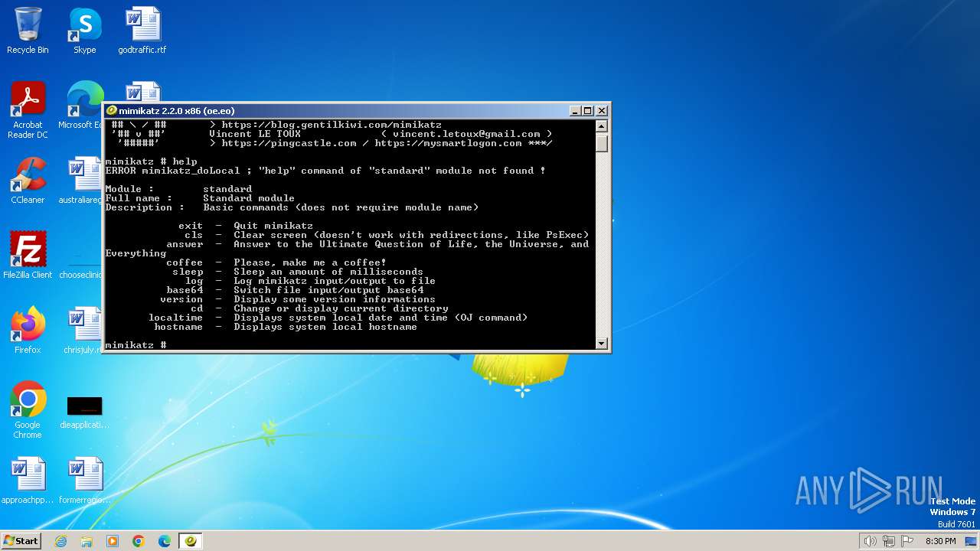This screenshot has height=551, width=980.
Task: Launch CCleaner from the desktop
Action: click(28, 181)
